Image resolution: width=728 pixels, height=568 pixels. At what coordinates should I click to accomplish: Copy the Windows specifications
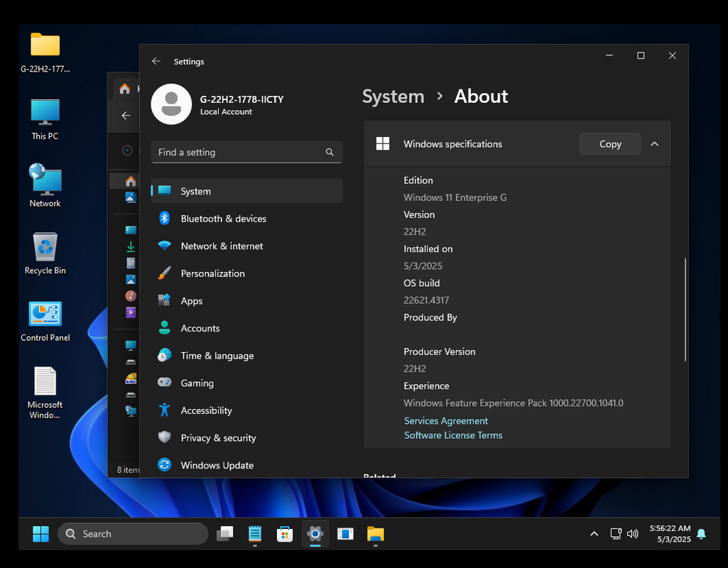(609, 144)
